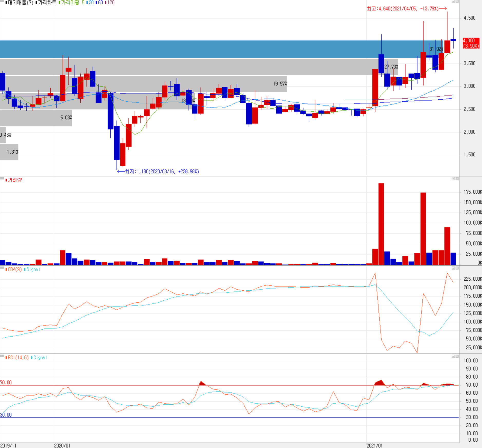This screenshot has height=448, width=482.
Task: Click the 19.97% volume profile label
Action: click(280, 84)
